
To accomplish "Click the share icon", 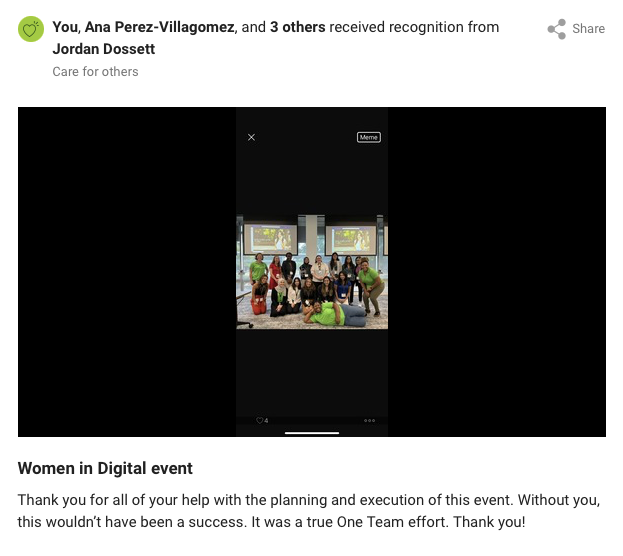I will (x=557, y=29).
